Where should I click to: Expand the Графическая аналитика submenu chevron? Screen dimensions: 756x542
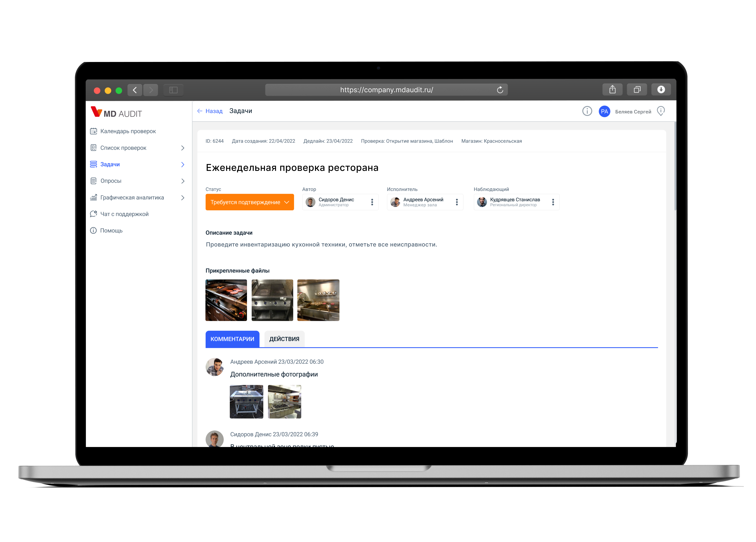pos(183,198)
